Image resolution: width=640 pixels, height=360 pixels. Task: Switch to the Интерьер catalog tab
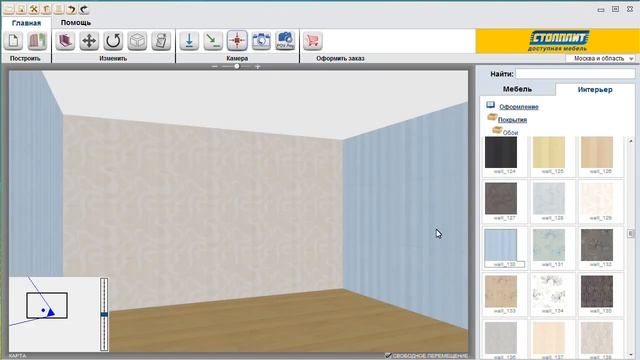coord(595,89)
